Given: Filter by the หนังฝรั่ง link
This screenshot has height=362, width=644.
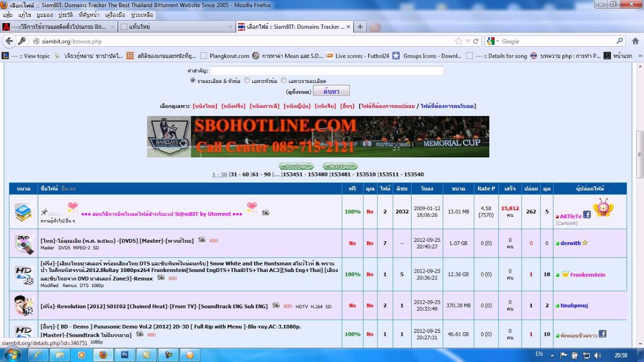Looking at the screenshot, I should (233, 106).
